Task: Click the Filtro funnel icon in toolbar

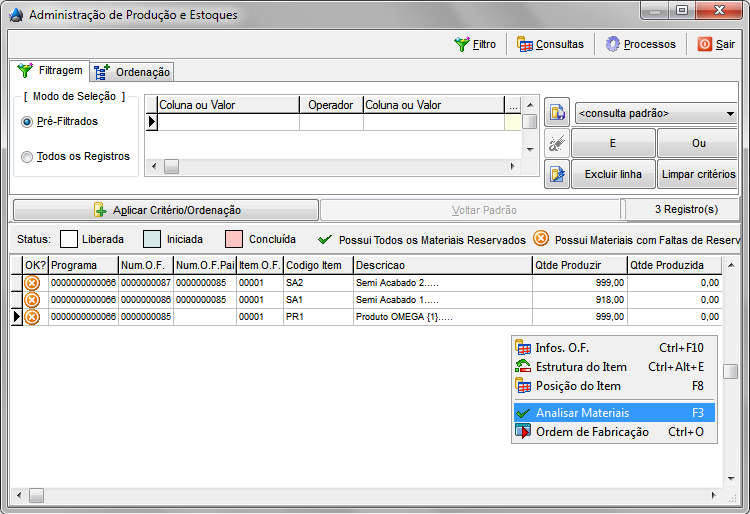Action: coord(462,44)
